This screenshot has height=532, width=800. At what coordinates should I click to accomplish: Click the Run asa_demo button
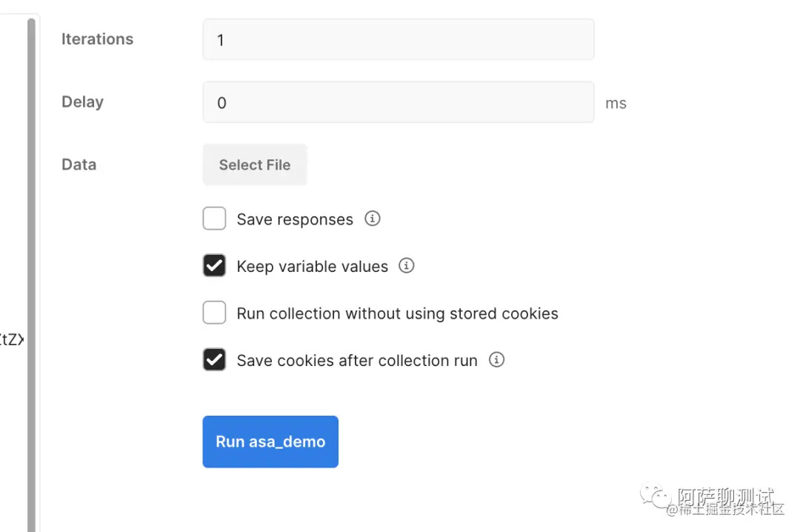click(x=270, y=442)
